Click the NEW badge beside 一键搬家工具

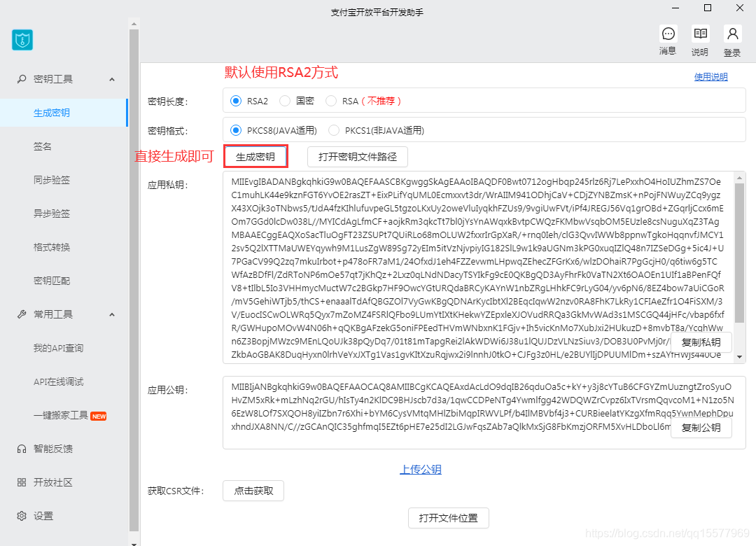pyautogui.click(x=99, y=416)
